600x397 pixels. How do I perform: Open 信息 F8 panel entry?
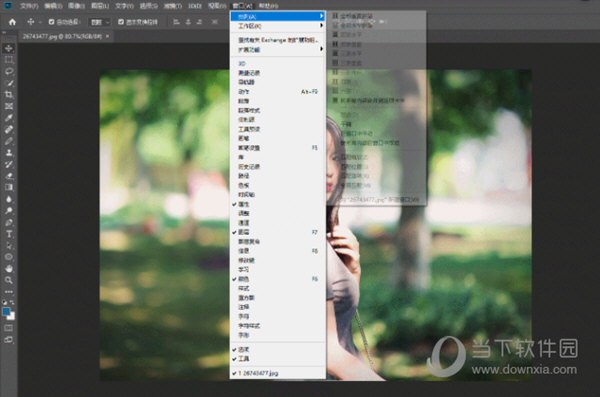(x=277, y=251)
